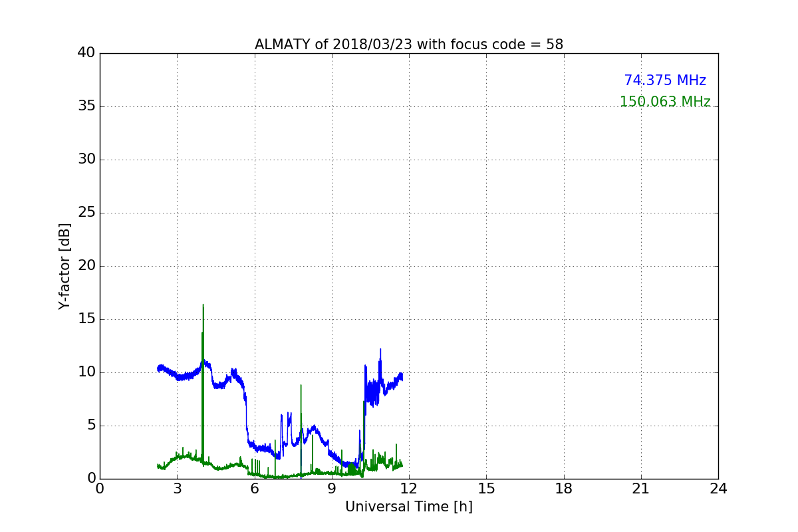This screenshot has height=532, width=798.
Task: Click the y-axis tick label '35'
Action: pyautogui.click(x=86, y=106)
